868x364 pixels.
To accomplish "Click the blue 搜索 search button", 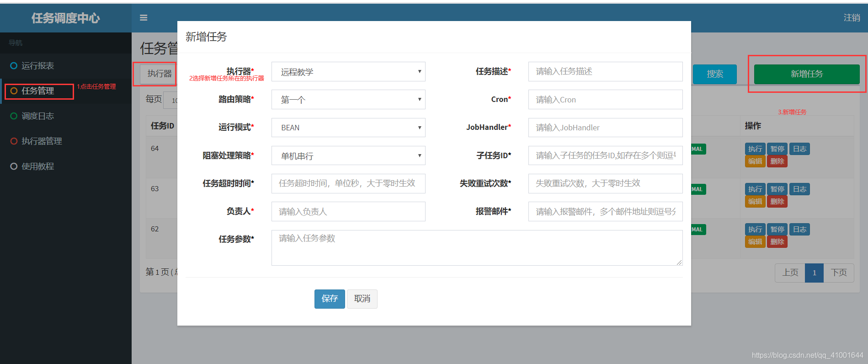I will [715, 74].
